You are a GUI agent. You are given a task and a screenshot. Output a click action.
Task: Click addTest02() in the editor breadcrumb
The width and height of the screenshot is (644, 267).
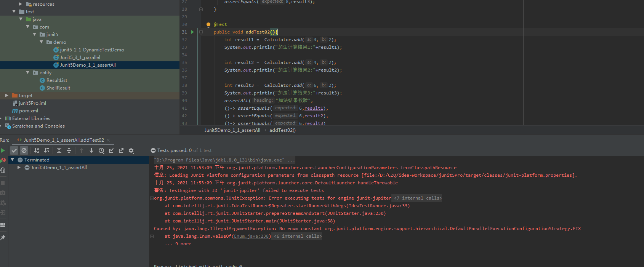282,130
